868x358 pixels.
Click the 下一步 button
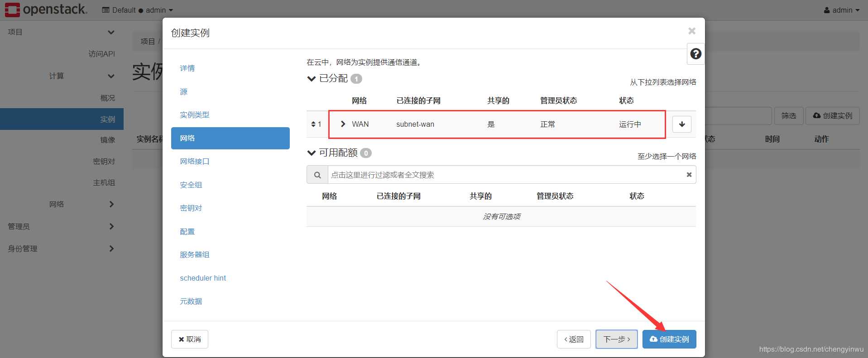pyautogui.click(x=616, y=339)
